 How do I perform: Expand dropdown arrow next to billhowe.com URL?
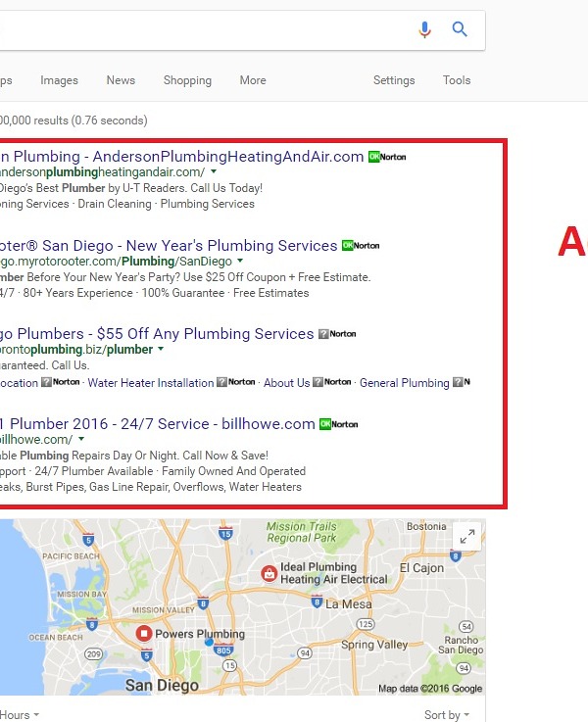[x=81, y=439]
